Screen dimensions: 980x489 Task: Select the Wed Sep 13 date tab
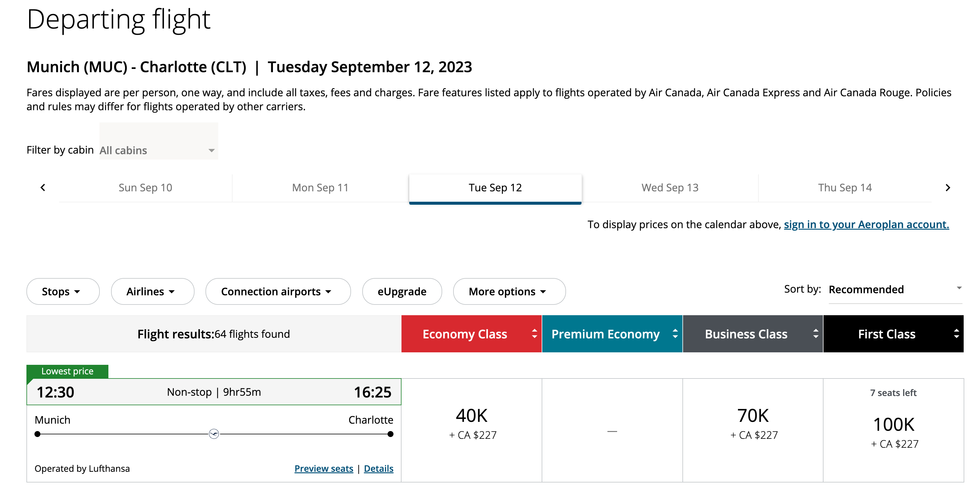point(670,188)
